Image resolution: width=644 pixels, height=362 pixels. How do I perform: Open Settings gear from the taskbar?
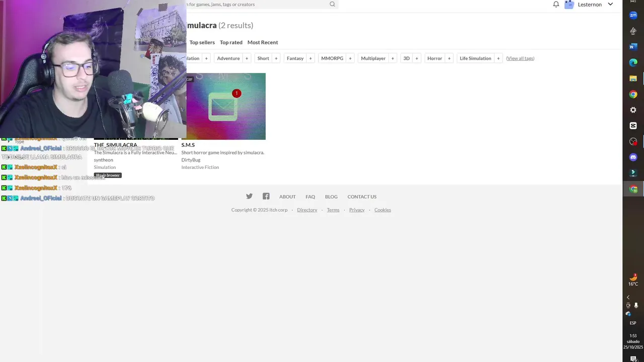pyautogui.click(x=633, y=110)
